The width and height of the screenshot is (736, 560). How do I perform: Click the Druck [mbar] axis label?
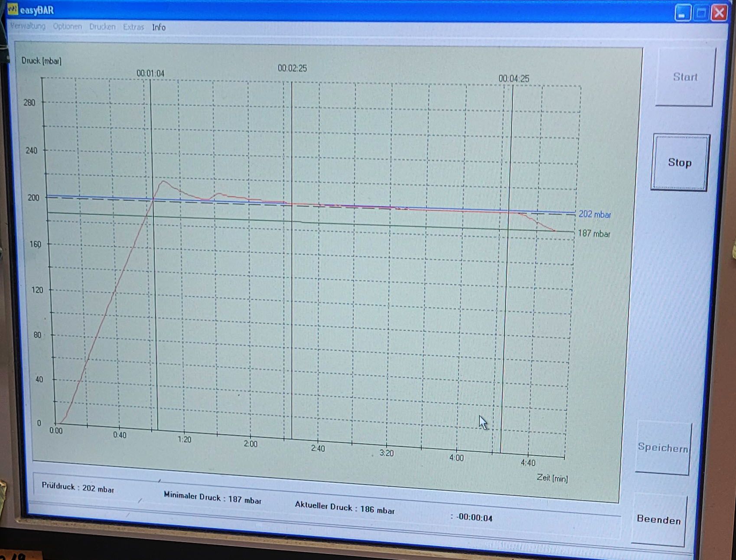41,61
